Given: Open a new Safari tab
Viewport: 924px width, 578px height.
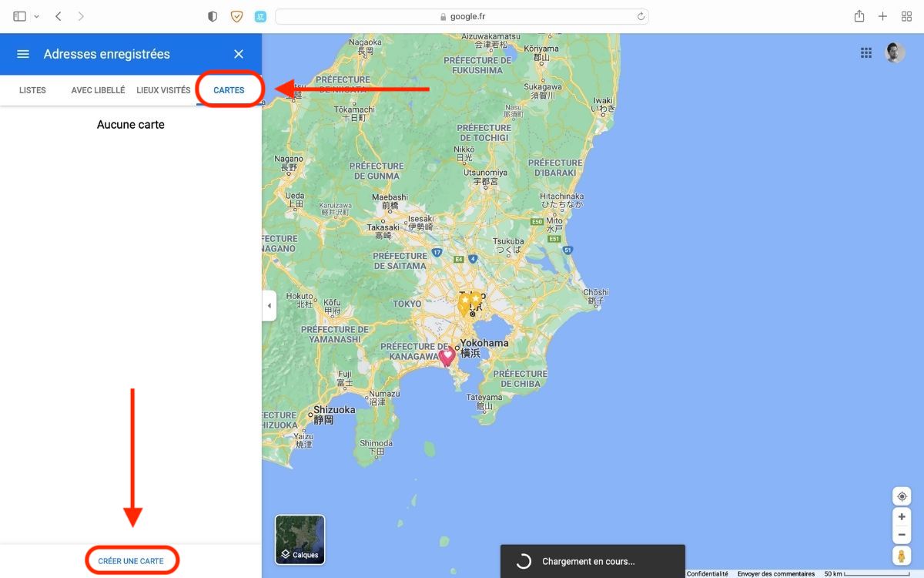Looking at the screenshot, I should pos(883,16).
